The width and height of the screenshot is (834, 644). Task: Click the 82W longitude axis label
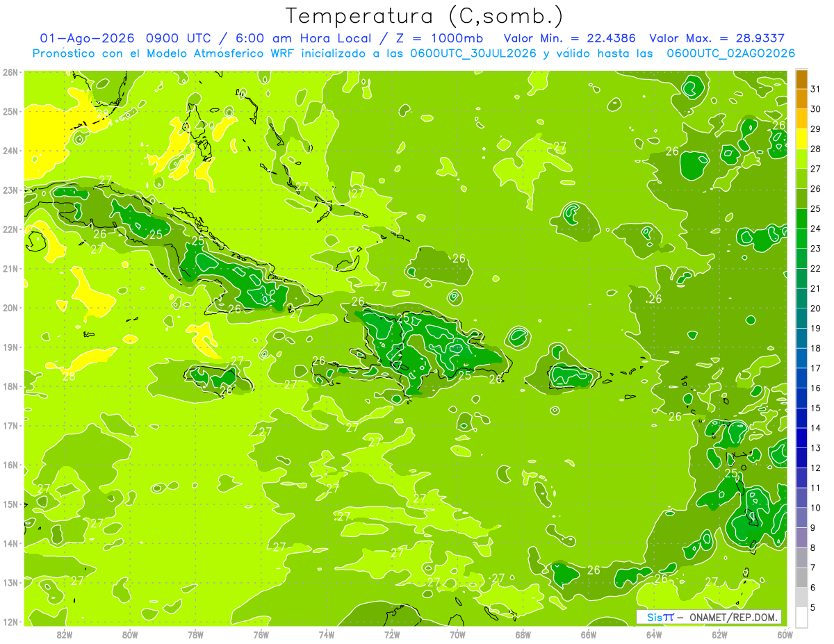[65, 634]
